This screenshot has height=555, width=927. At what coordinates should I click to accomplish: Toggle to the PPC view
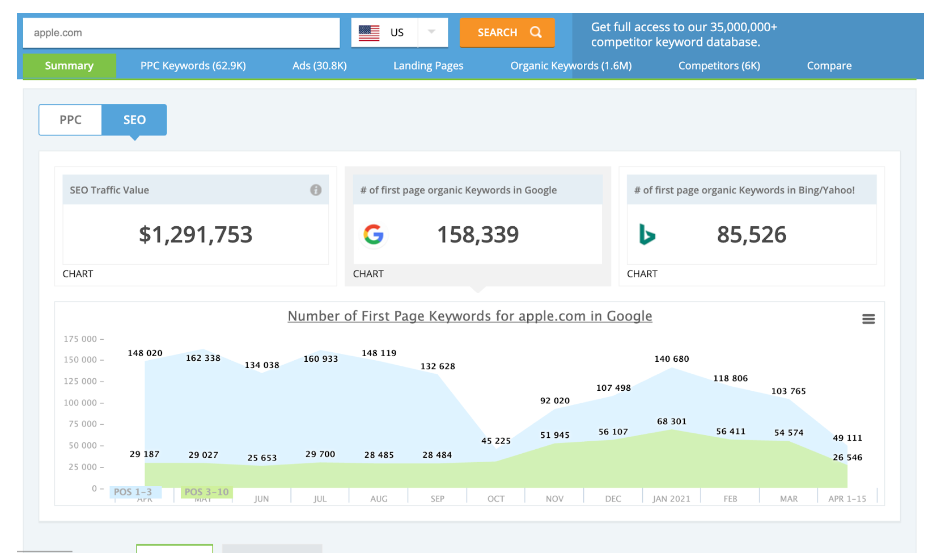coord(71,120)
